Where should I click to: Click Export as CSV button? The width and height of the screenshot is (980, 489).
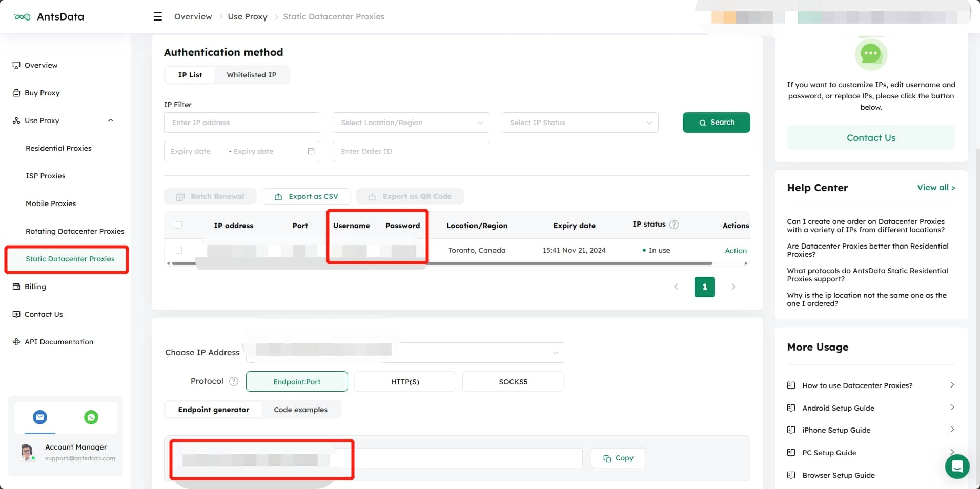[x=307, y=196]
